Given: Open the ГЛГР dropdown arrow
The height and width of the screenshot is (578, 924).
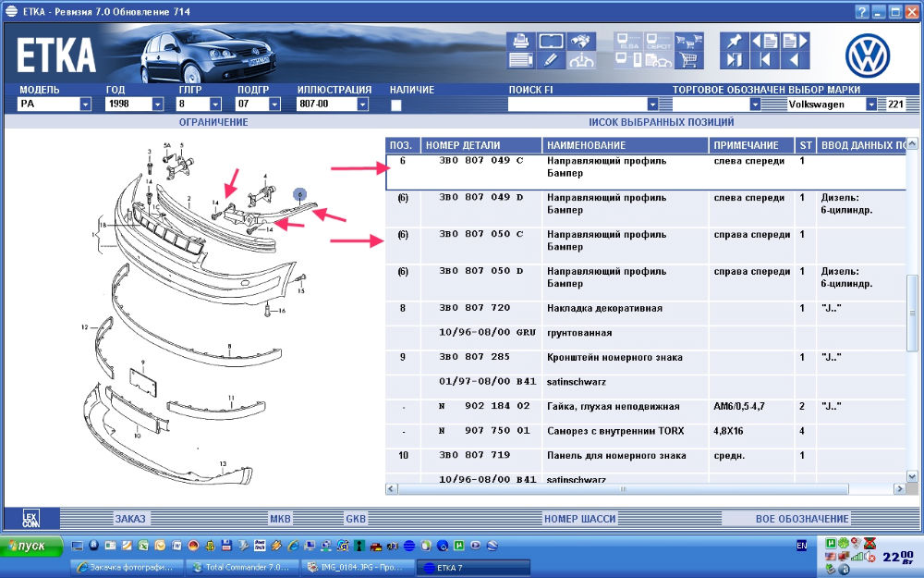Looking at the screenshot, I should 215,105.
